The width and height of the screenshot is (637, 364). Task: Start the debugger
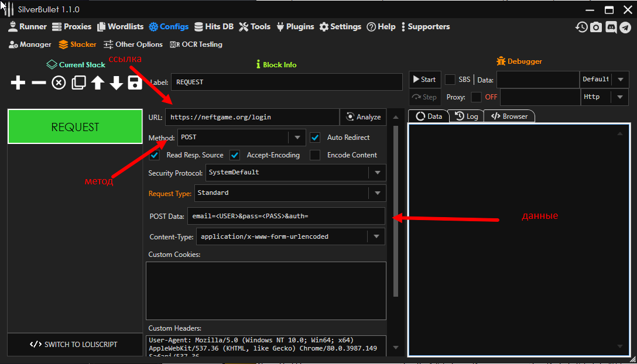coord(425,80)
